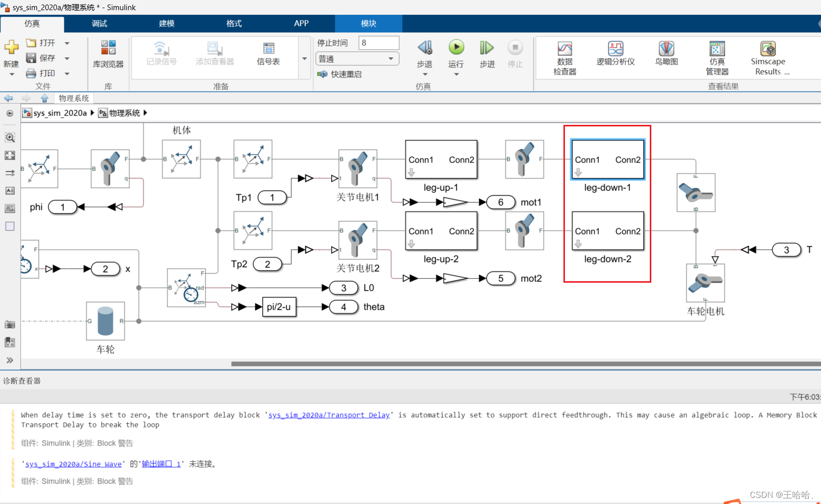Click the New model icon
Screen dimensions: 821x504
tap(11, 47)
